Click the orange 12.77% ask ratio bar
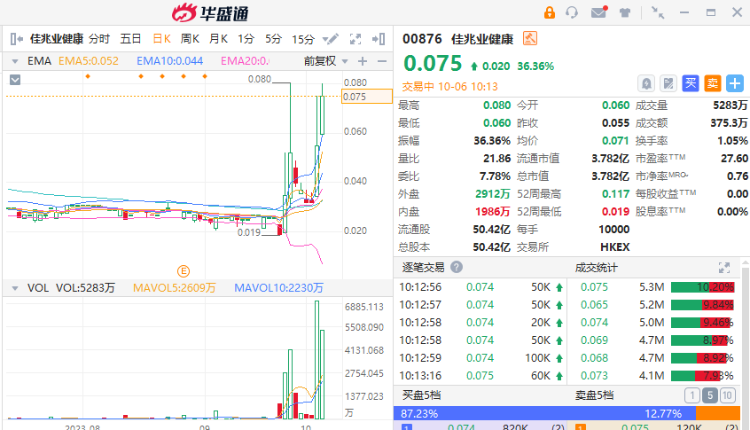Screen dimensions: 750x430 (x=718, y=413)
